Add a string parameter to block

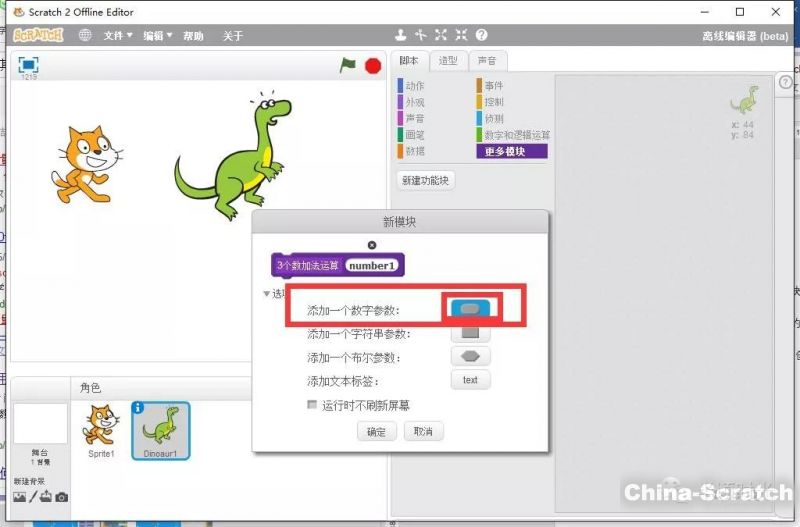(470, 333)
